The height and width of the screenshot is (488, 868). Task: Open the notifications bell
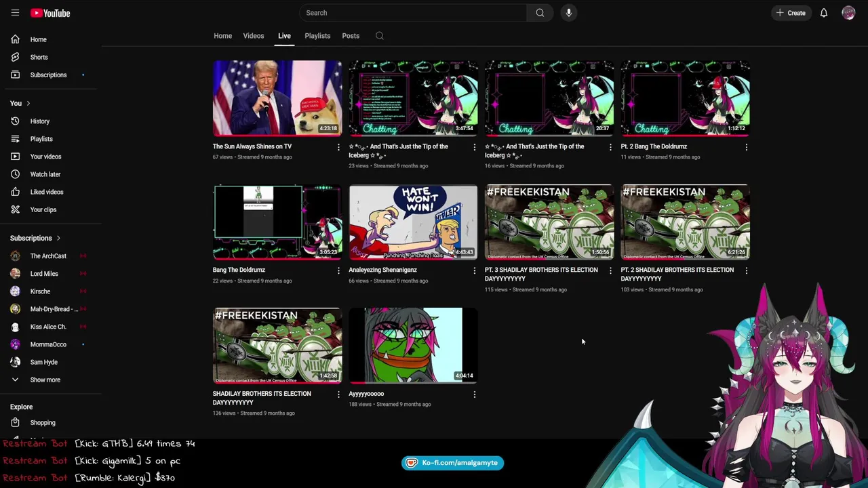824,13
